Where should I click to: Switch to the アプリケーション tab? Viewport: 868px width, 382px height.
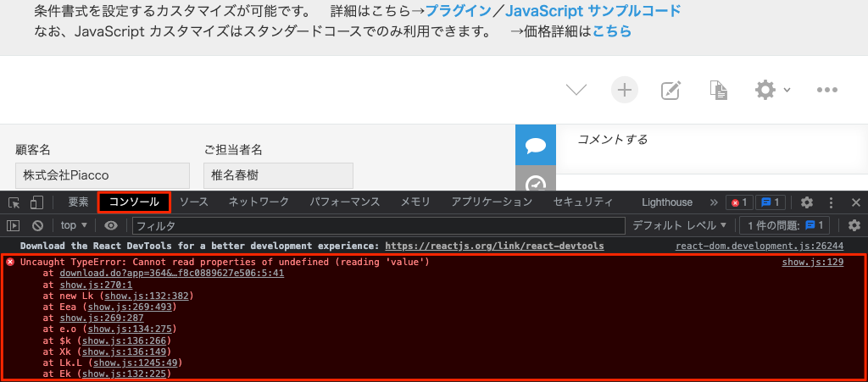pyautogui.click(x=492, y=202)
